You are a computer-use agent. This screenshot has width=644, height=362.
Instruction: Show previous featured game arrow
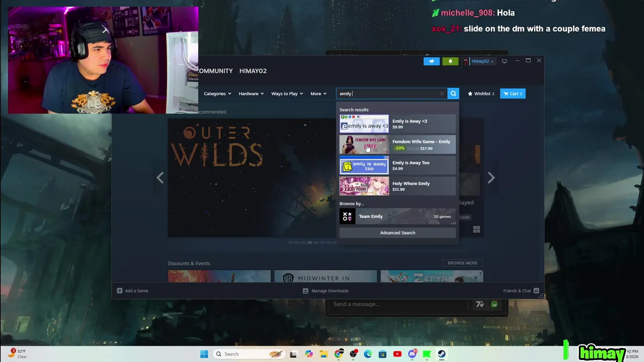click(160, 177)
